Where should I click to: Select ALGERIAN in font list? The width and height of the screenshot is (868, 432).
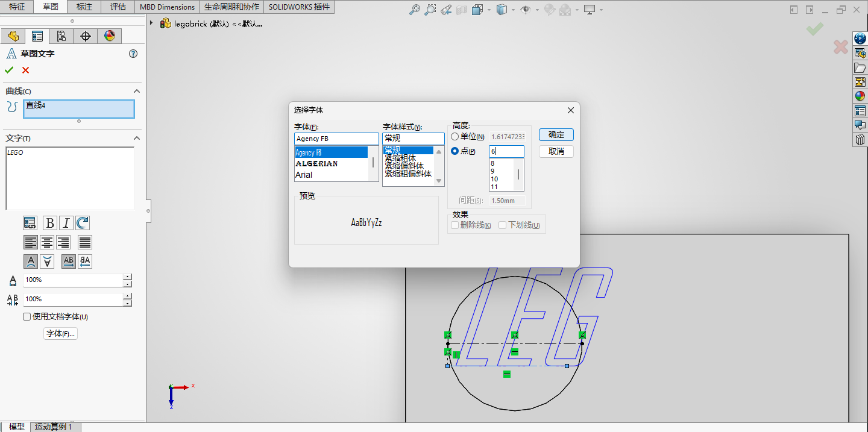(331, 163)
